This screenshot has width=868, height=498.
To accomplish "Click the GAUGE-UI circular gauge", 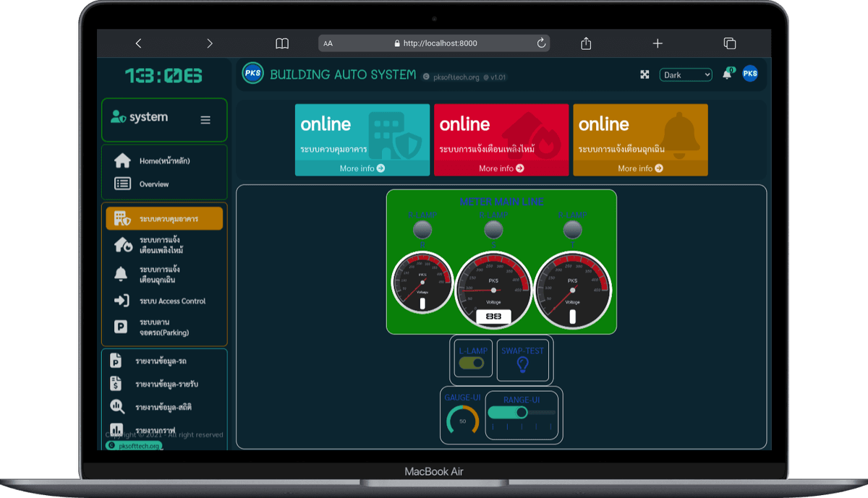I will tap(463, 419).
